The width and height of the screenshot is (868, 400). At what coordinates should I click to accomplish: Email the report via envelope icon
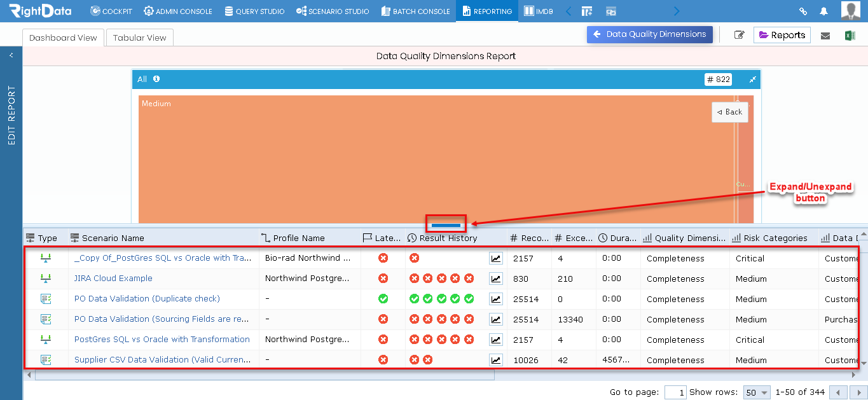click(825, 34)
